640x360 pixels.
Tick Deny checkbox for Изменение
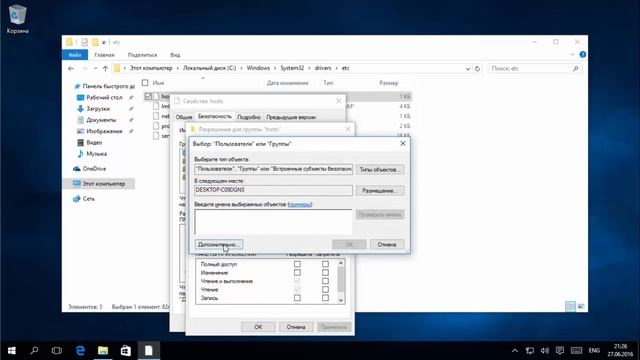[x=325, y=273]
